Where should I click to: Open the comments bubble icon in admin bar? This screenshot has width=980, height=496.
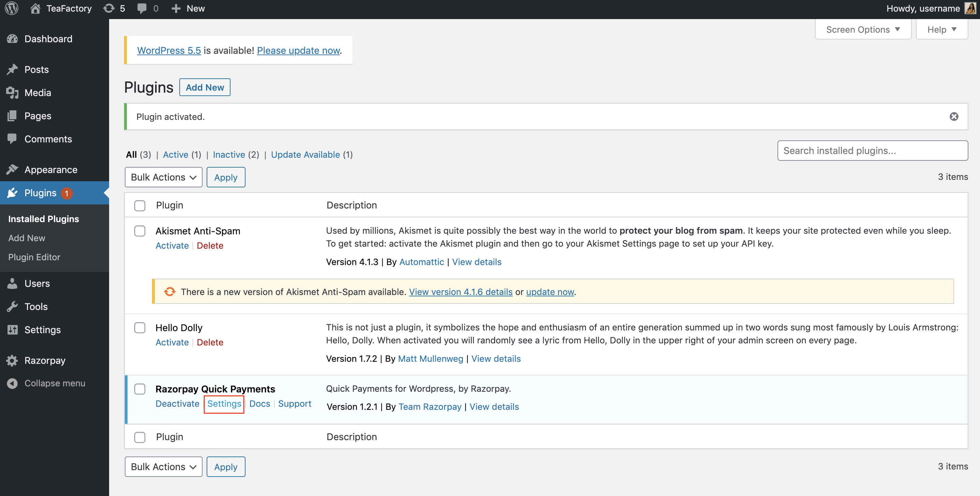click(142, 9)
